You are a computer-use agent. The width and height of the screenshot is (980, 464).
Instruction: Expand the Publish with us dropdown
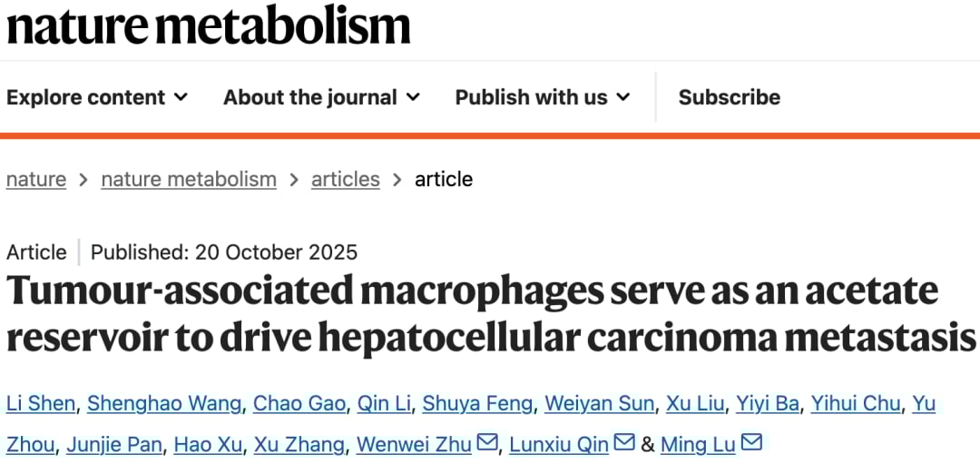tap(542, 97)
